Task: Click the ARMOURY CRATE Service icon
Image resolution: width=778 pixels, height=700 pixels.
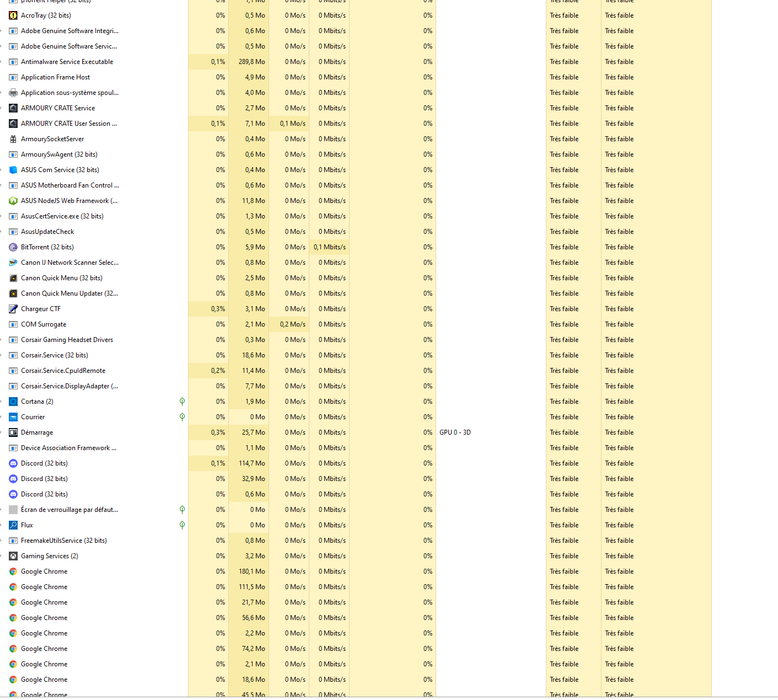Action: coord(13,108)
